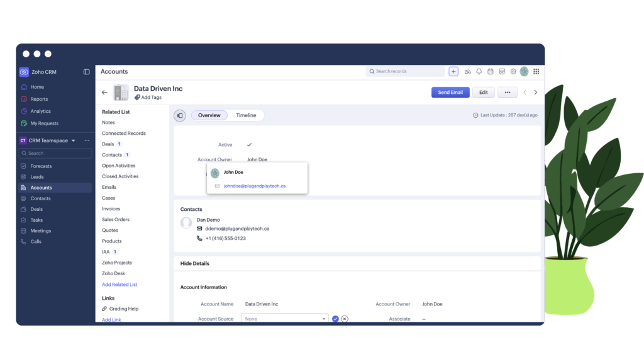Open the marketplace store icon
Screen dimensions: 644x347
(502, 72)
